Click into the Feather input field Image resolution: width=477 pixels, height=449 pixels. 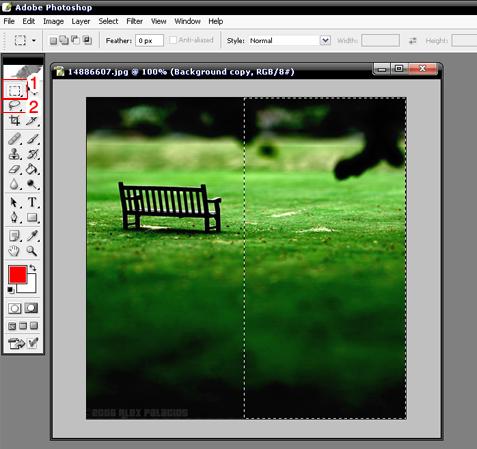coord(149,41)
